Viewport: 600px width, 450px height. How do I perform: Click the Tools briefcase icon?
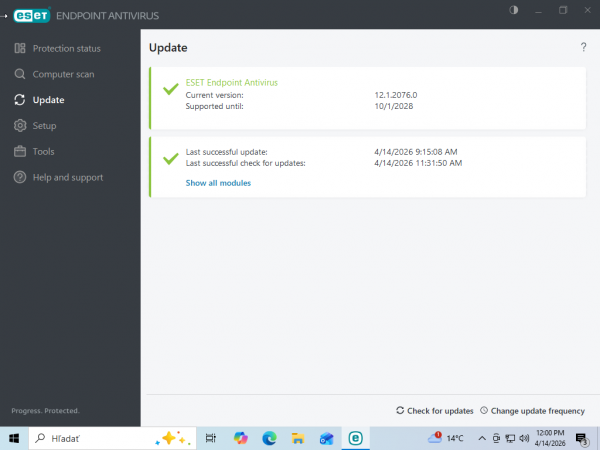(20, 152)
